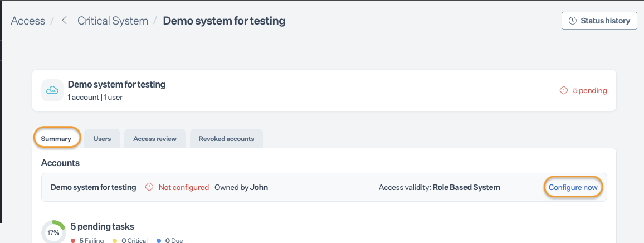Switch to the Users tab

click(x=102, y=139)
